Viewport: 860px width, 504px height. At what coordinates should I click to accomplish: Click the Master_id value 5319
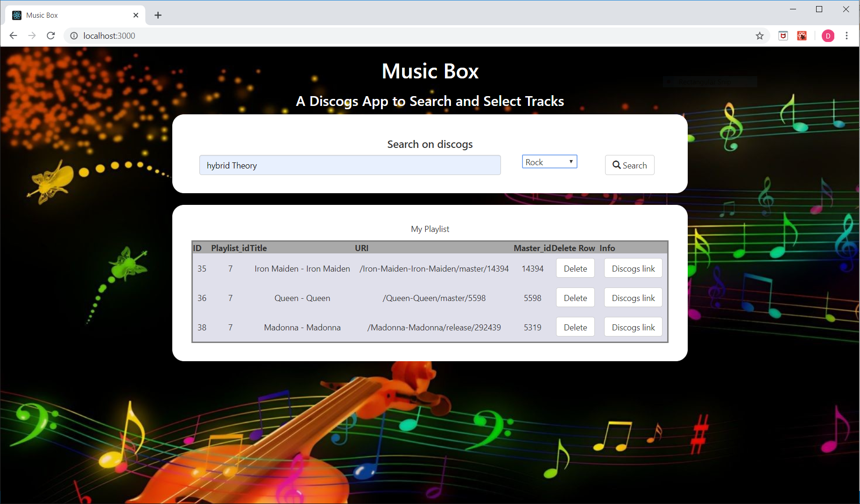(533, 328)
